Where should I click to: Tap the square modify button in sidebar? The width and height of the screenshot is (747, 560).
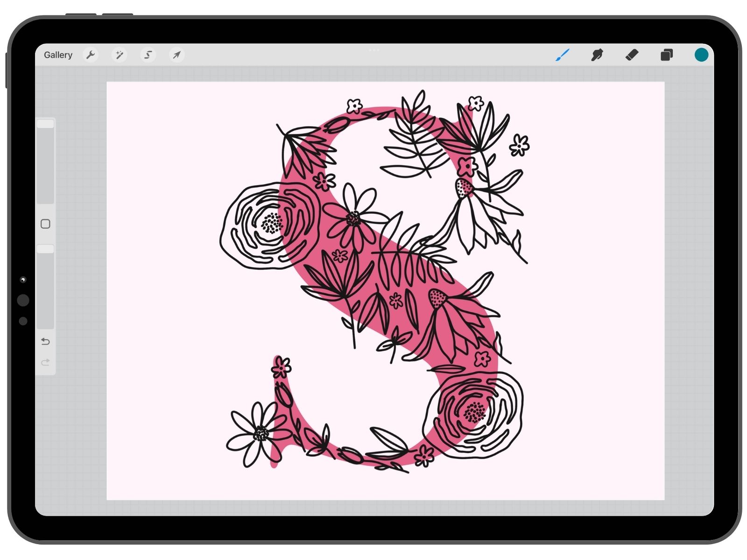tap(45, 224)
